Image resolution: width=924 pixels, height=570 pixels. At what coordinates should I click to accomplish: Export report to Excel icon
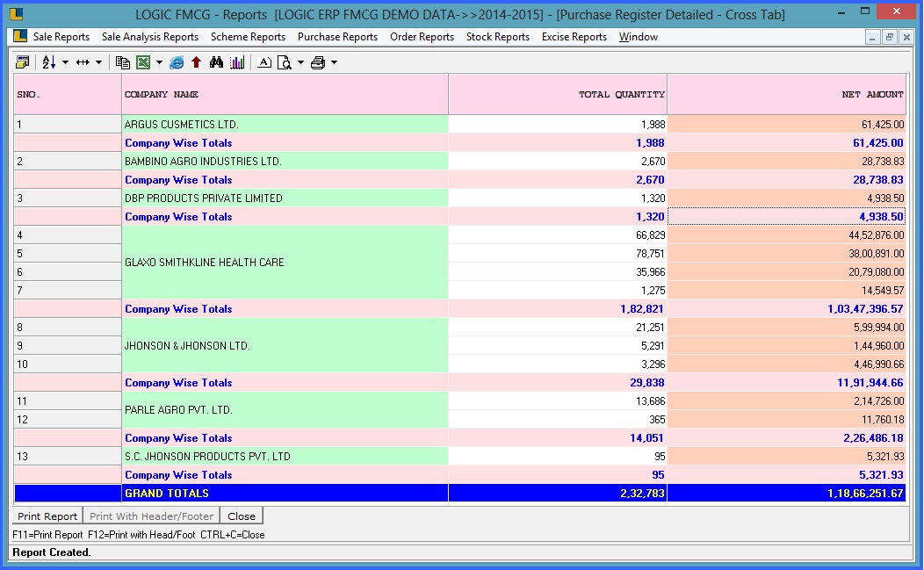point(143,61)
